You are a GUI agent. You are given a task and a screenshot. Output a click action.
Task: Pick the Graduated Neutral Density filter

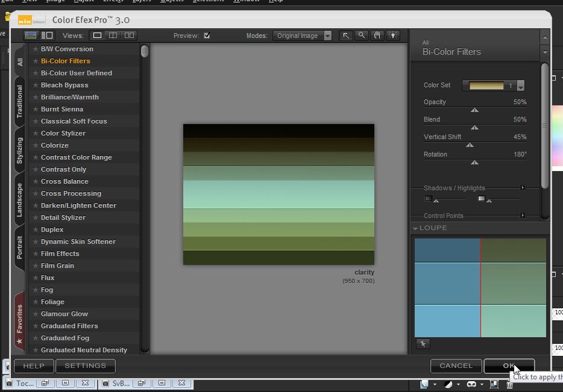84,350
